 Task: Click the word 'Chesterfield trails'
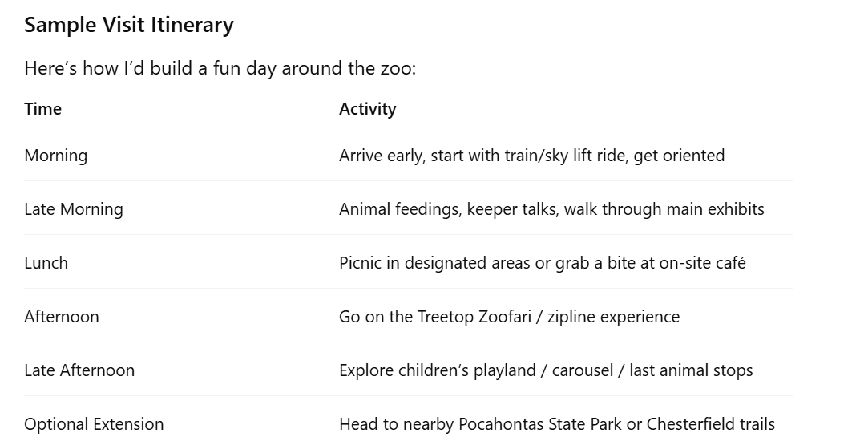(x=711, y=424)
